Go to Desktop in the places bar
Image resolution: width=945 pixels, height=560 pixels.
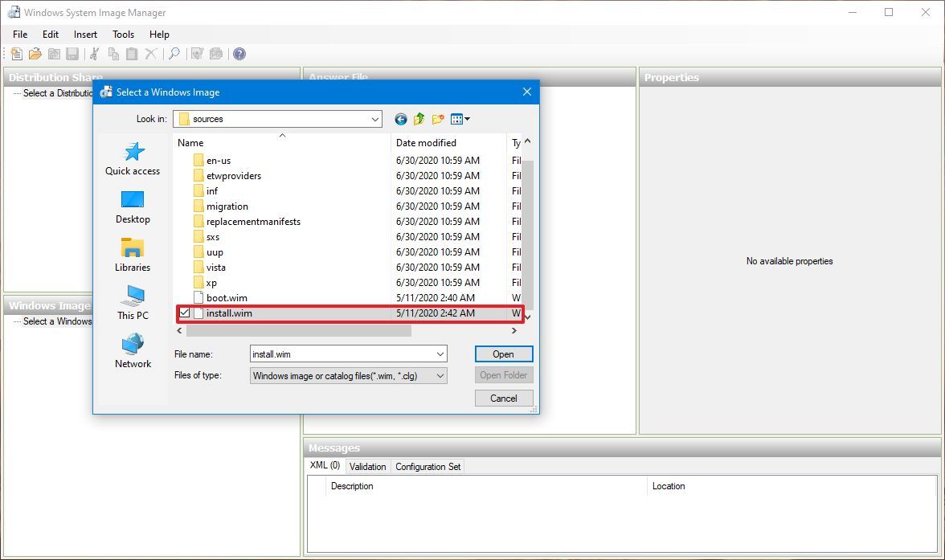(x=133, y=207)
